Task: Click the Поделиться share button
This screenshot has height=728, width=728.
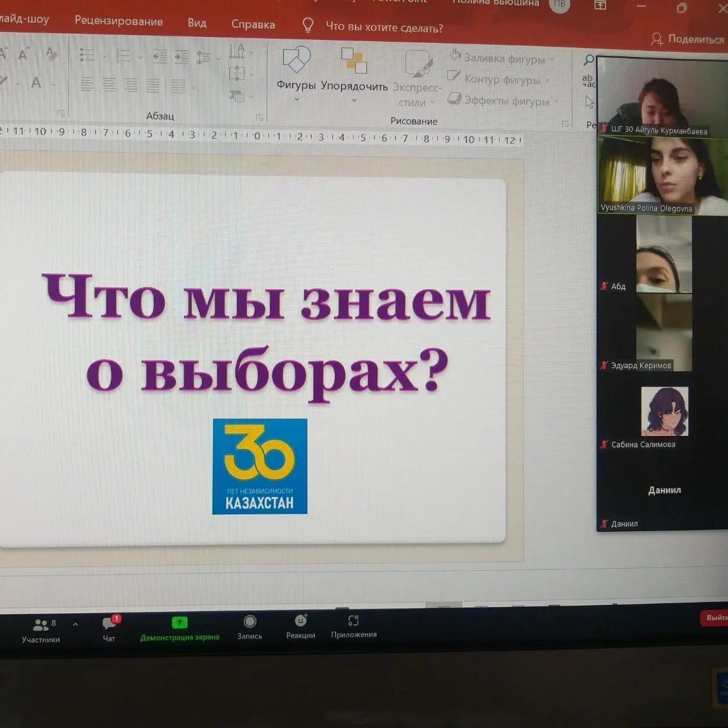Action: [x=689, y=39]
